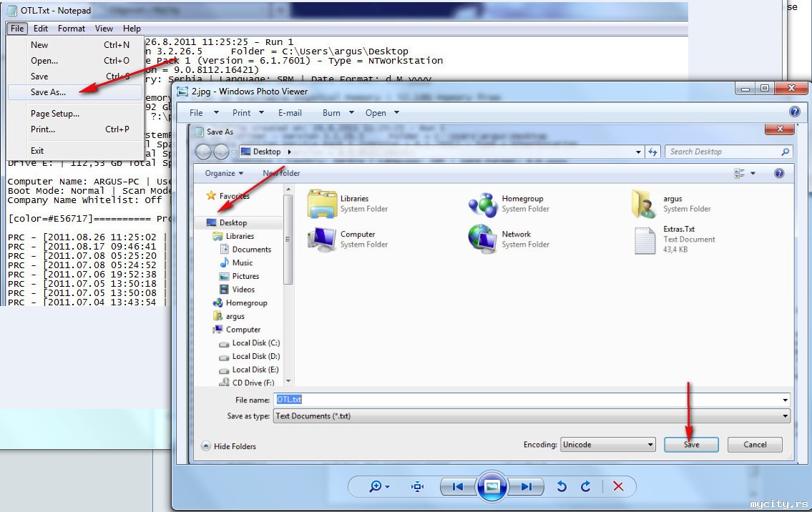Choose New from the File menu
Screen dimensions: 812x512
coord(75,45)
